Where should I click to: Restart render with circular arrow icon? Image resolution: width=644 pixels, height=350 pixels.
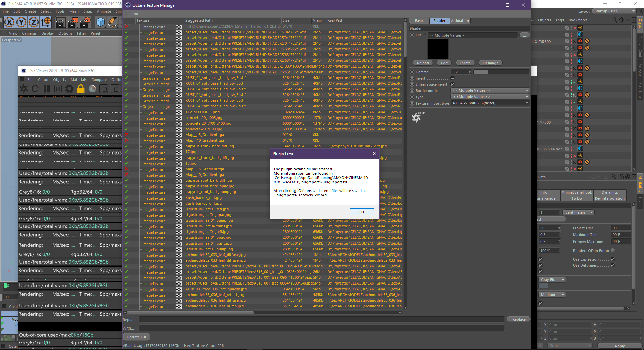click(35, 89)
